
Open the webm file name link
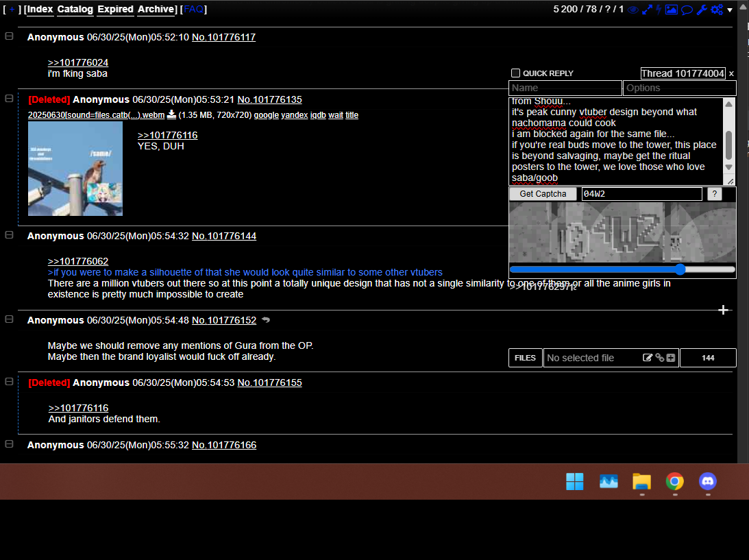pos(96,115)
